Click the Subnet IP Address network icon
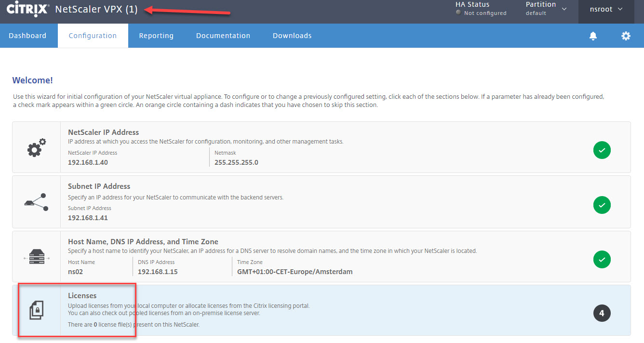The width and height of the screenshot is (644, 343). point(36,202)
